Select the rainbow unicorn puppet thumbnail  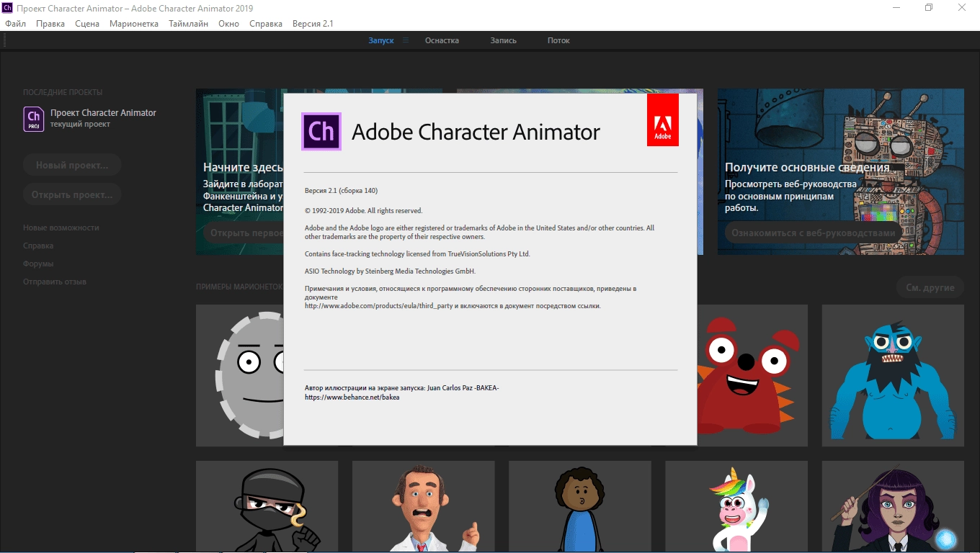(736, 507)
